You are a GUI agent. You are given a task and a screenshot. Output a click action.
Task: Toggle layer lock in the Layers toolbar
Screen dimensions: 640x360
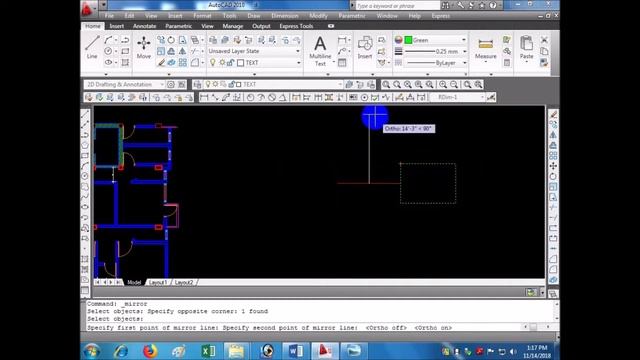(231, 84)
